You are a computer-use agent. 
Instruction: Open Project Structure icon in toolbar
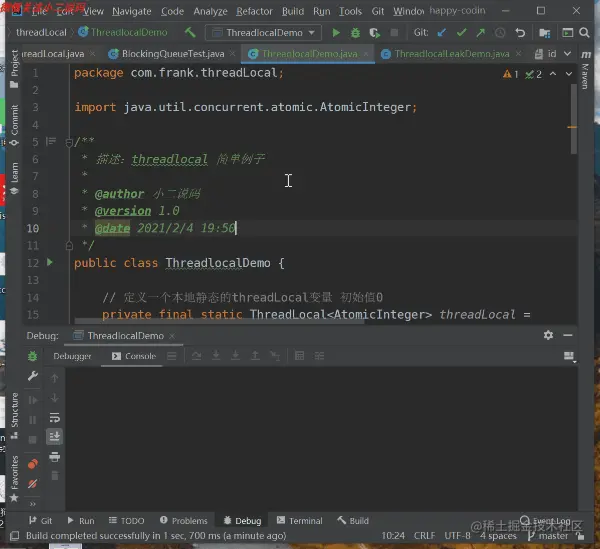[x=544, y=33]
